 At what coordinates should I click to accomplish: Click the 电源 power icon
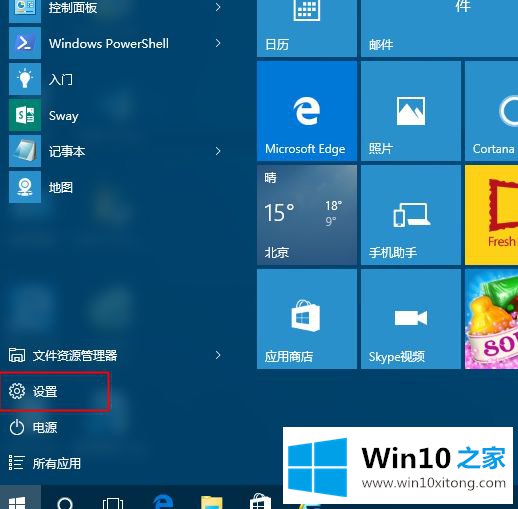pos(17,427)
